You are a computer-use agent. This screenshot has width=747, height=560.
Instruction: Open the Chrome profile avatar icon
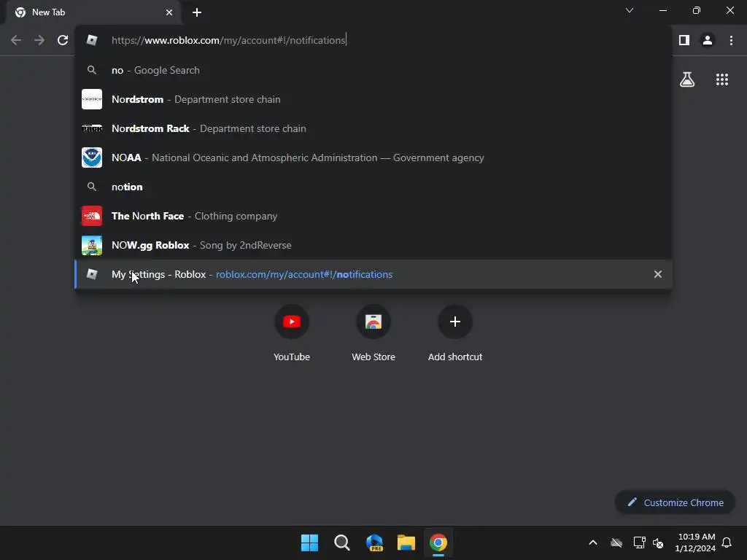pyautogui.click(x=708, y=40)
